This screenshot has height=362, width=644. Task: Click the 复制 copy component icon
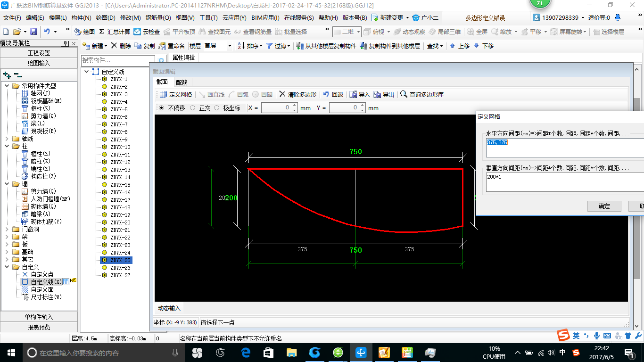point(145,46)
